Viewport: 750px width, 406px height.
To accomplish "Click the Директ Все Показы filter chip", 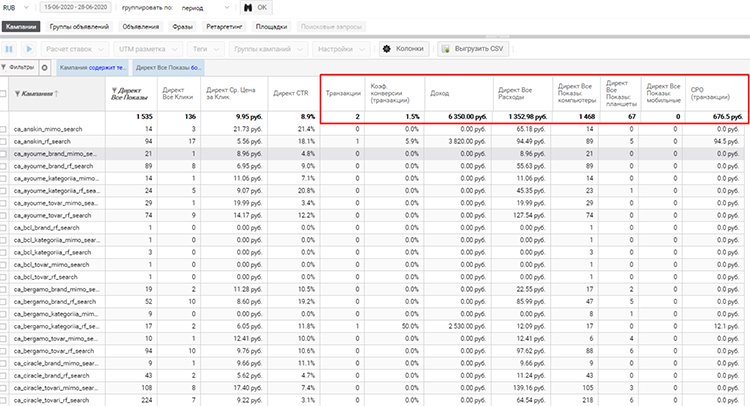I will tap(168, 67).
